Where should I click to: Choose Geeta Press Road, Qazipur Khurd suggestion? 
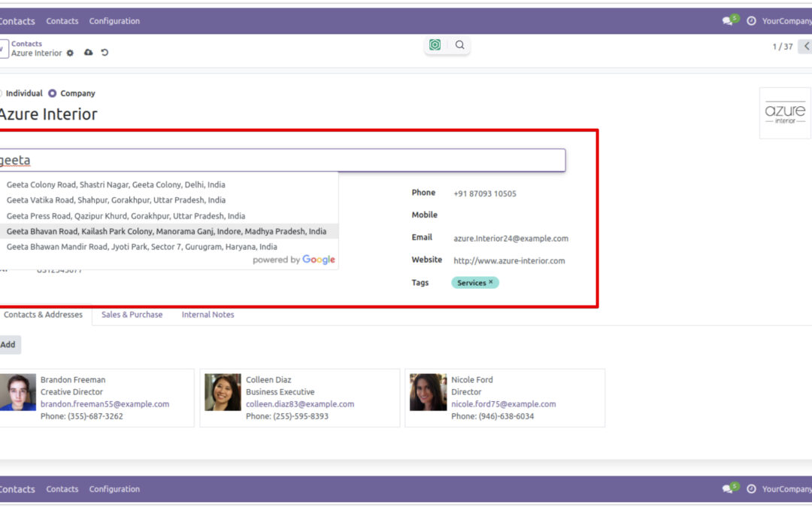169,216
